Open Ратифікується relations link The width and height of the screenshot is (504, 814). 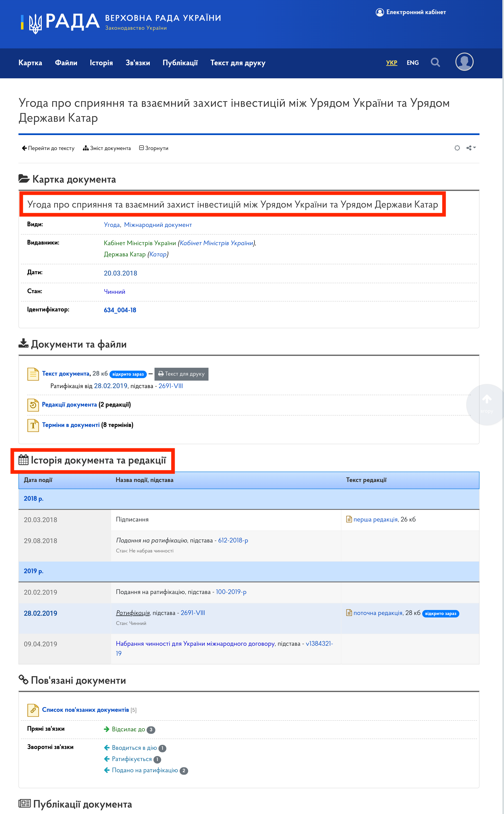point(132,759)
